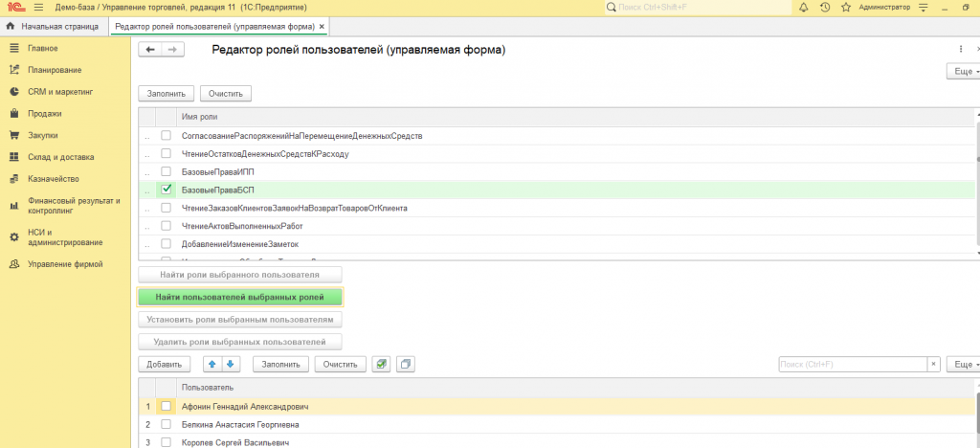Image resolution: width=980 pixels, height=448 pixels.
Task: Click the Главное sidebar icon
Action: 13,48
